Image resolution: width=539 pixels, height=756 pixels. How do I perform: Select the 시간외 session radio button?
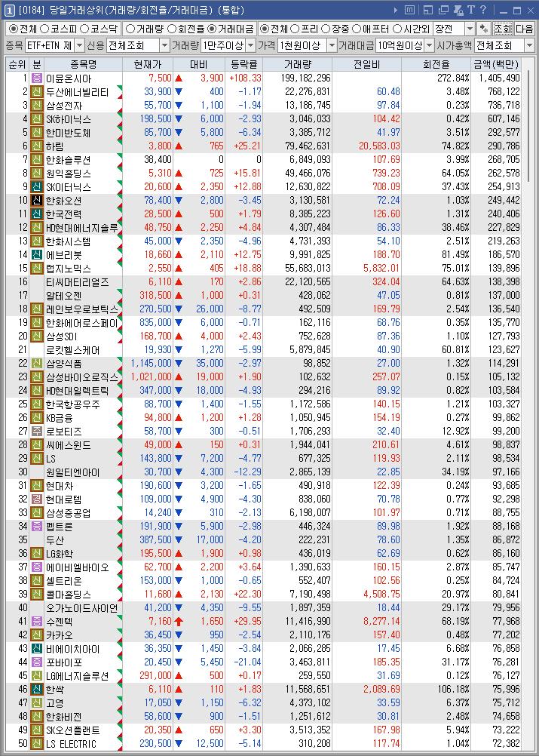tap(397, 29)
